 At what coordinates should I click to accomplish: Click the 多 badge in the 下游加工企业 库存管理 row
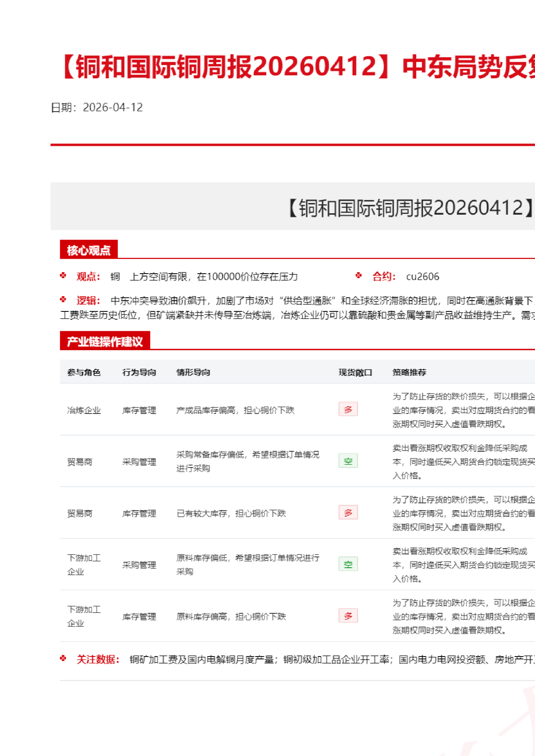[x=348, y=616]
